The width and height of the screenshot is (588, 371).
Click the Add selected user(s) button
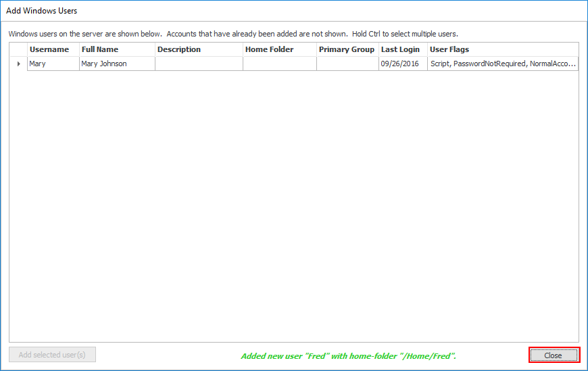click(x=52, y=355)
